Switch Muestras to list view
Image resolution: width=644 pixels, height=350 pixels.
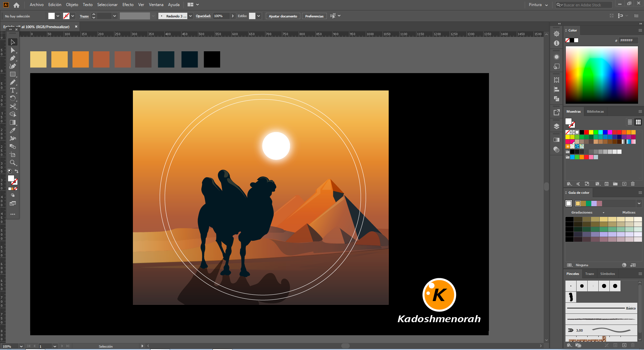click(630, 122)
